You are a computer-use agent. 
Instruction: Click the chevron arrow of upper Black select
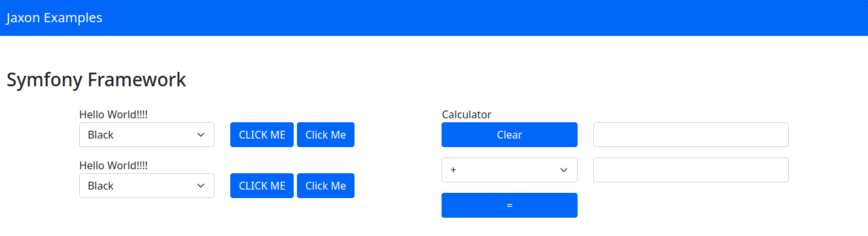(201, 135)
